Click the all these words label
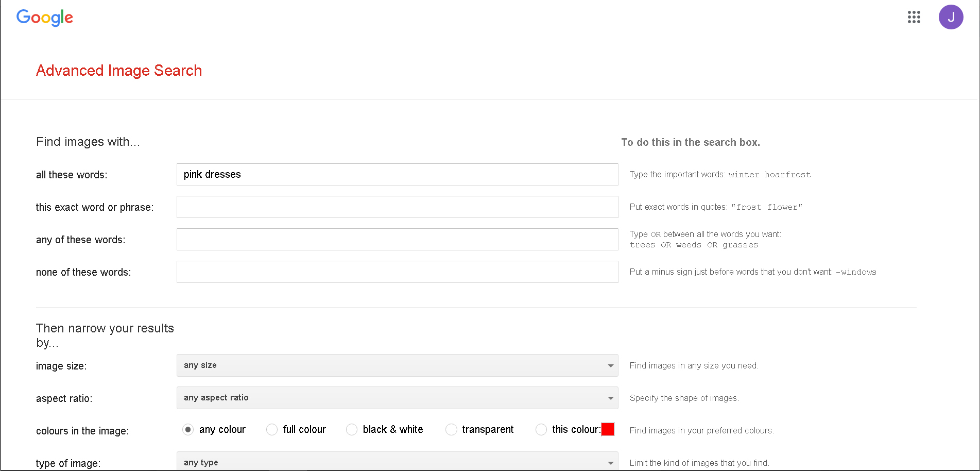 click(x=72, y=175)
